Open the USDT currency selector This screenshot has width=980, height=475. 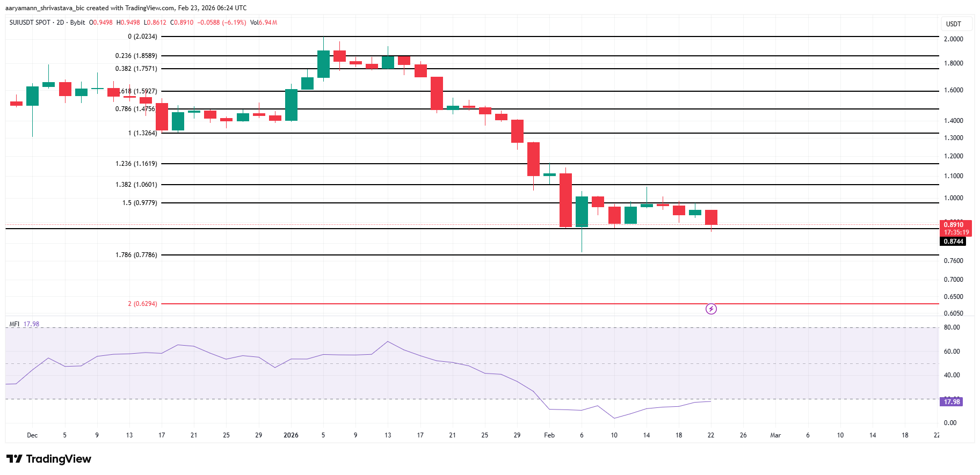(953, 24)
